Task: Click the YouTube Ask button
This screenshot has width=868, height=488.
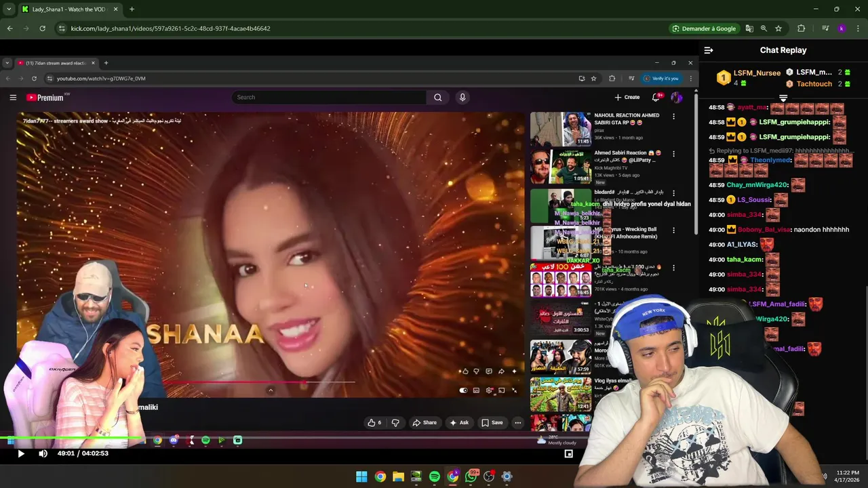Action: click(x=459, y=422)
